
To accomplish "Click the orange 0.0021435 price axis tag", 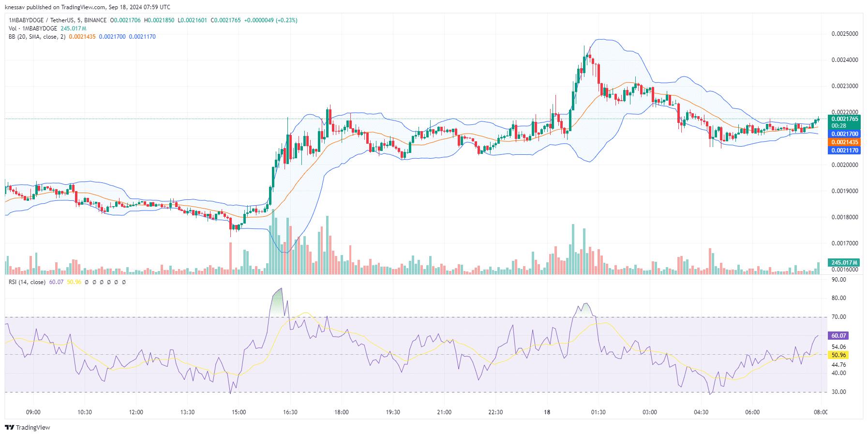I will click(x=845, y=142).
